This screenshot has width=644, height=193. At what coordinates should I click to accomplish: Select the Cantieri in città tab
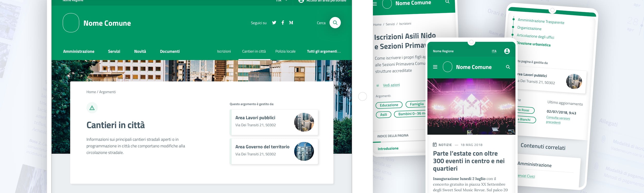pyautogui.click(x=254, y=51)
